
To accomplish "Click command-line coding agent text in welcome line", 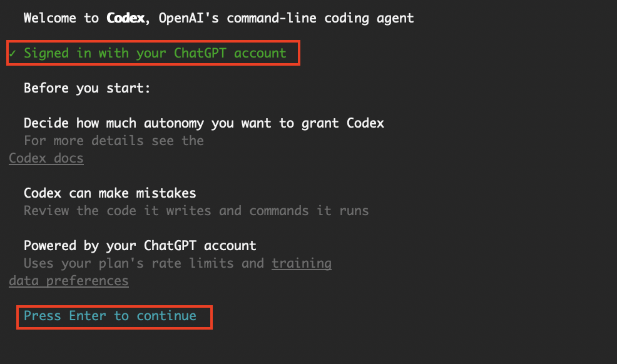I will [320, 18].
